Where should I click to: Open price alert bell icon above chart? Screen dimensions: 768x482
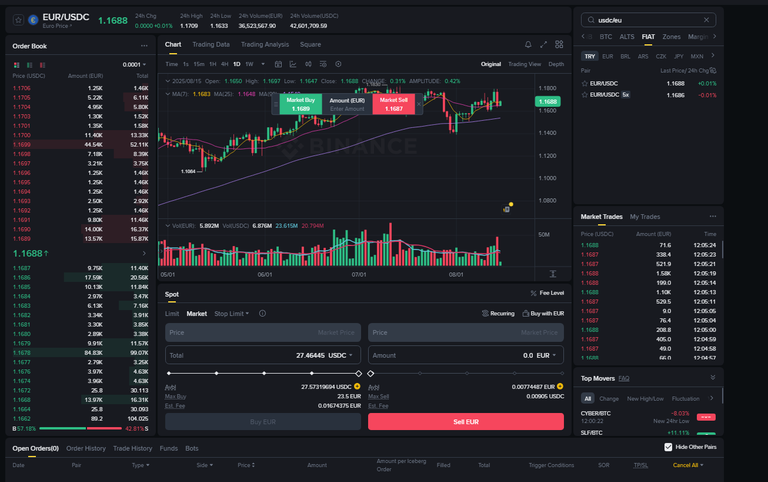click(528, 45)
